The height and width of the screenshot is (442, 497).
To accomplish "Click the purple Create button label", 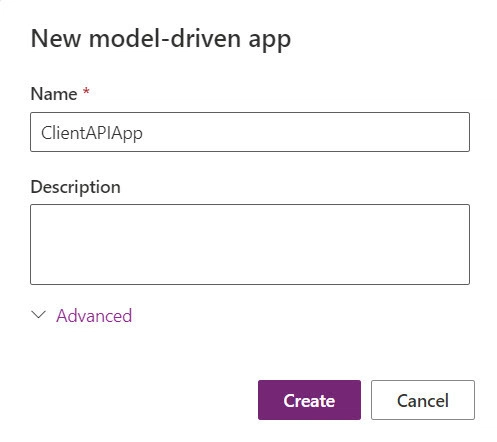I will coord(309,400).
